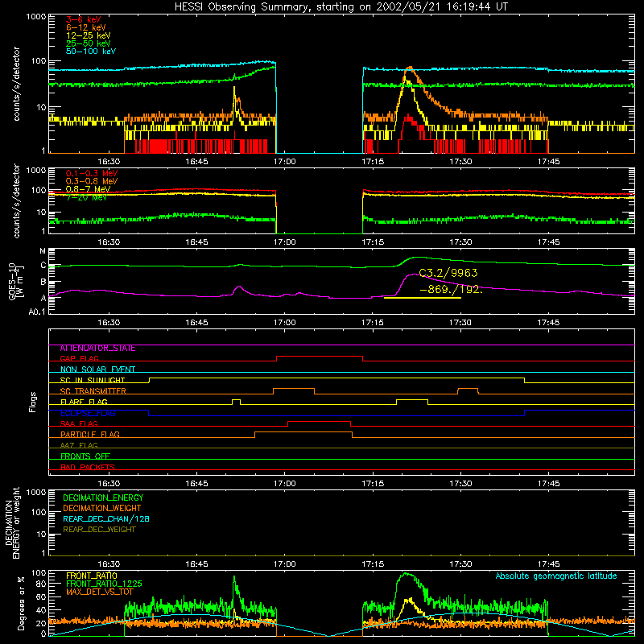
Task: Click the C3.2/9963 flare annotation
Action: tap(448, 273)
